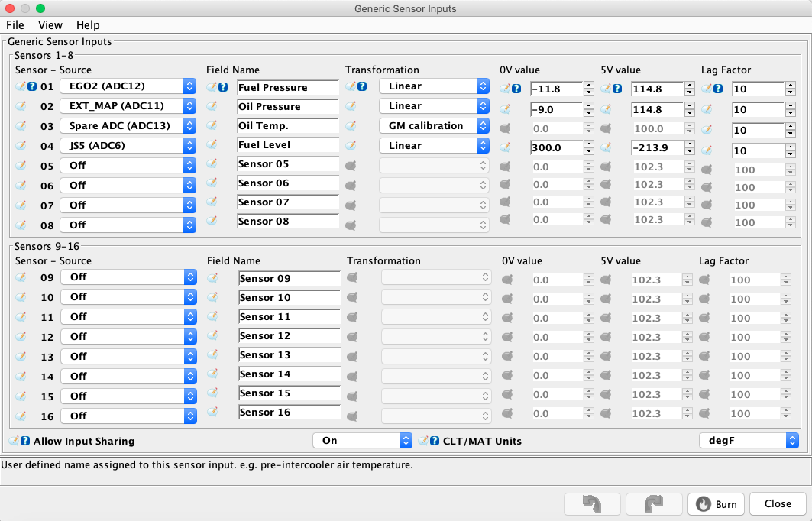Open GM calibration transformation dropdown

434,126
